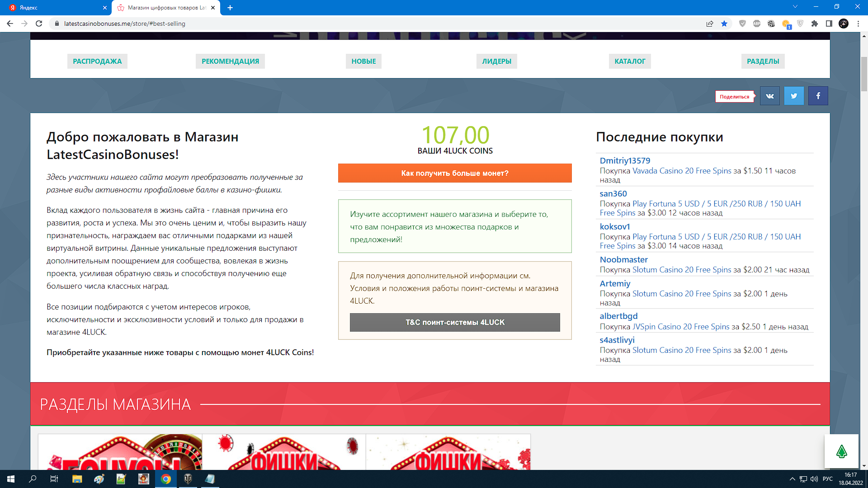Open the Chrome profile avatar
The image size is (868, 488).
tap(844, 23)
